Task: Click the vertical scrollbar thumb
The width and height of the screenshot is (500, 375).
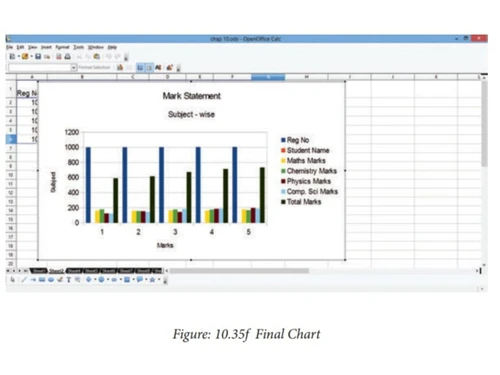Action: 484,123
